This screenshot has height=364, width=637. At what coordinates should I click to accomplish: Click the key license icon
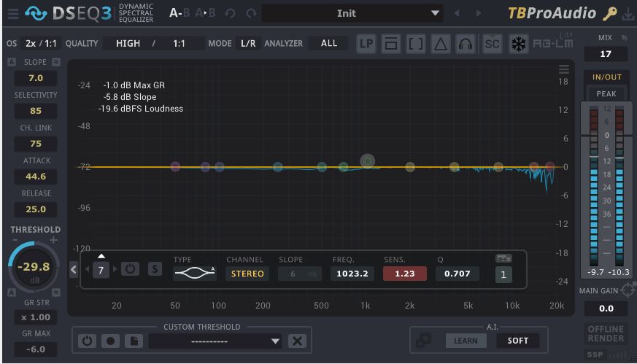pyautogui.click(x=610, y=14)
